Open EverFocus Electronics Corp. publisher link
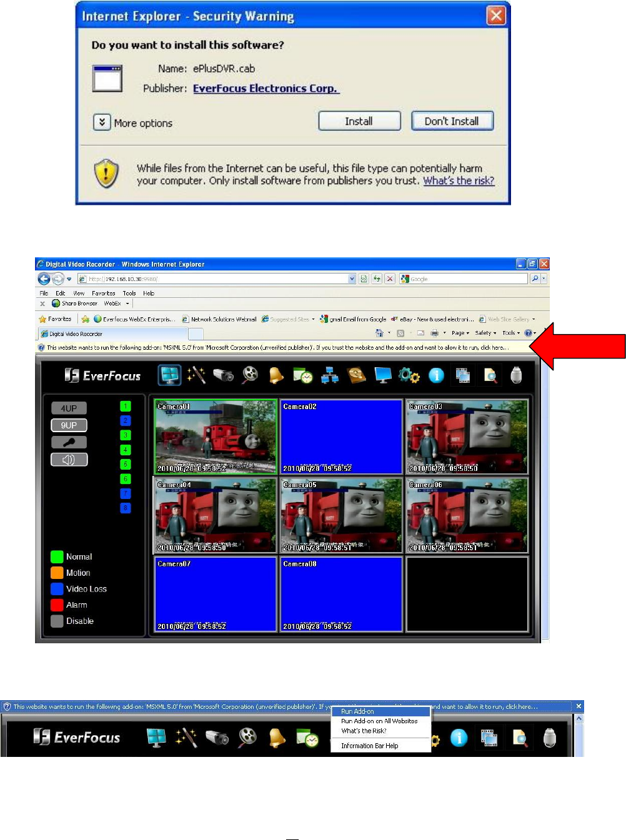This screenshot has width=626, height=840. click(x=266, y=88)
